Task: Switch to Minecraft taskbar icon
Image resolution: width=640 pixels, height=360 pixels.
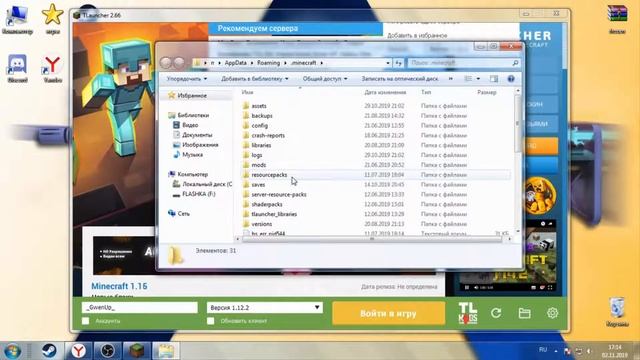Action: pos(137,351)
